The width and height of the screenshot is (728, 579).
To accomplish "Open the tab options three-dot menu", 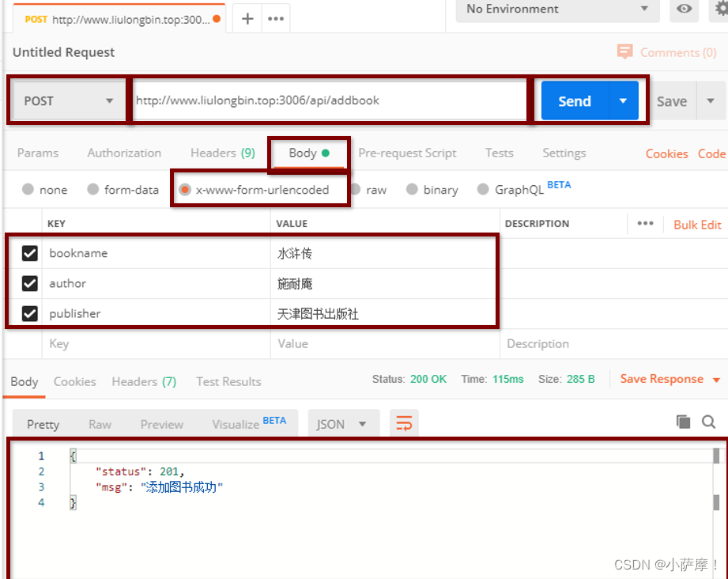I will tap(276, 18).
